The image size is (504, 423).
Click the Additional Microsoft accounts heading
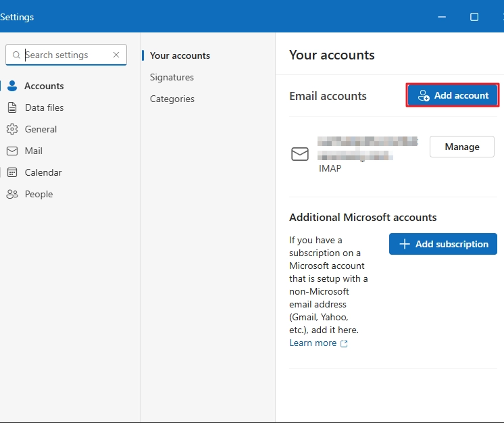[363, 218]
